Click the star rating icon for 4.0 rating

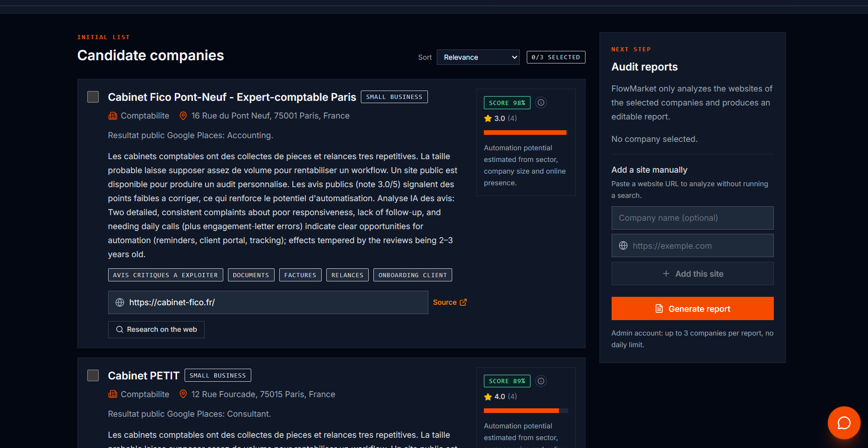point(488,397)
